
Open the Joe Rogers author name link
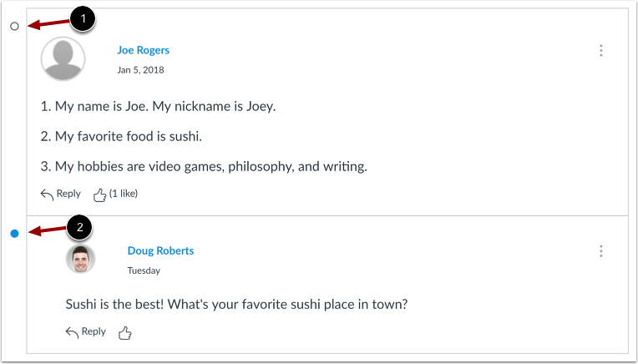143,50
